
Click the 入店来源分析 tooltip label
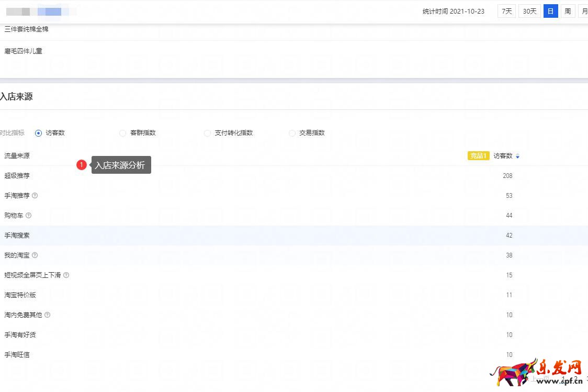pyautogui.click(x=121, y=165)
